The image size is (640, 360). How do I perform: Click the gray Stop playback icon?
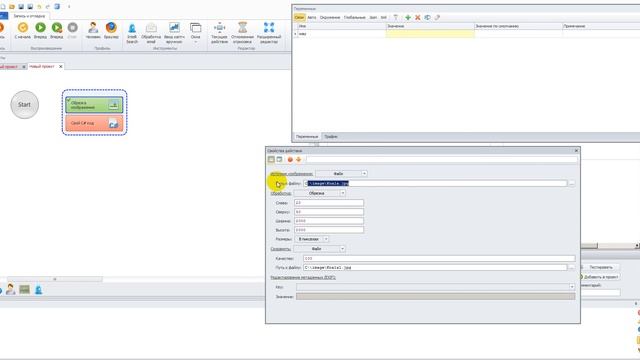[x=72, y=28]
